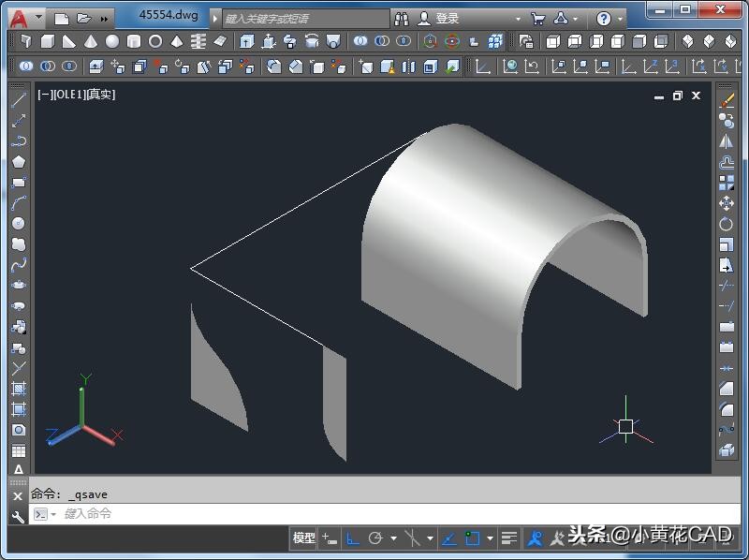The image size is (749, 560).
Task: Toggle Ortho mode in status bar
Action: pyautogui.click(x=353, y=538)
